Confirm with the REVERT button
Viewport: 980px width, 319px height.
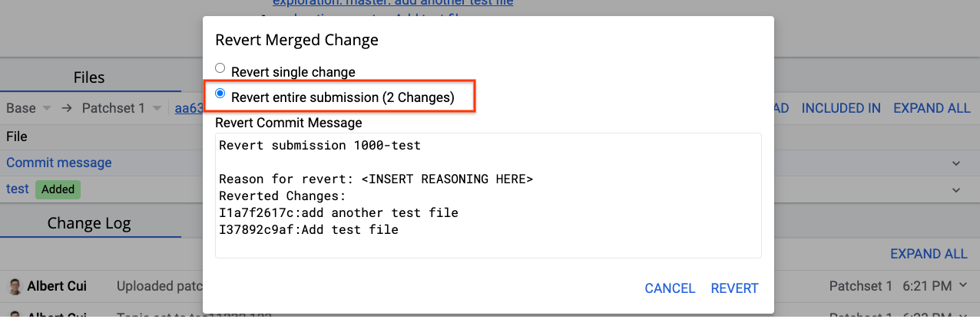coord(734,288)
